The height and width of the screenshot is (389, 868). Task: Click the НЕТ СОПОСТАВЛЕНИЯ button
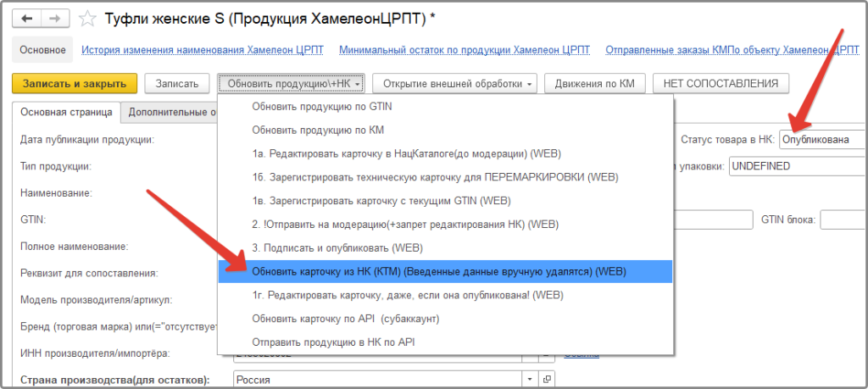coord(721,84)
